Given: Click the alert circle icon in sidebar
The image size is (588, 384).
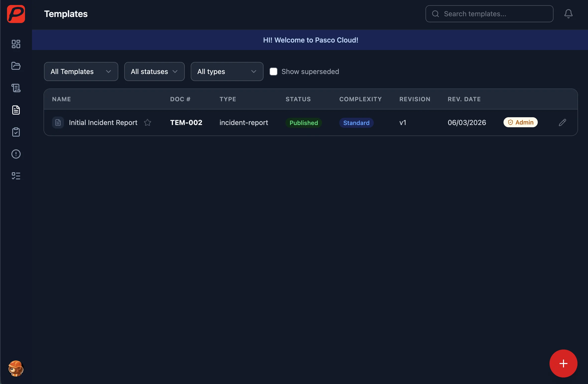Looking at the screenshot, I should [x=16, y=154].
